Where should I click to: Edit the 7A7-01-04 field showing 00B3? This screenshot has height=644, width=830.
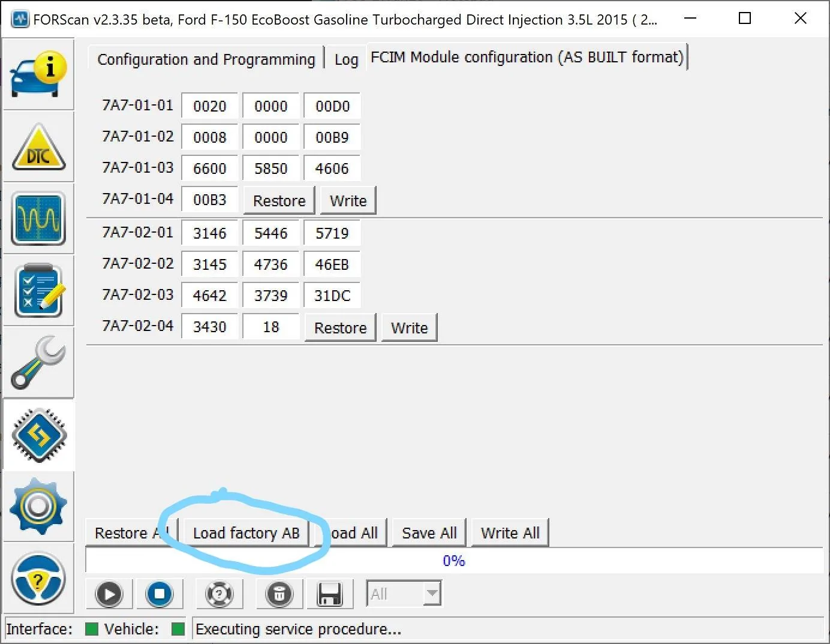210,200
